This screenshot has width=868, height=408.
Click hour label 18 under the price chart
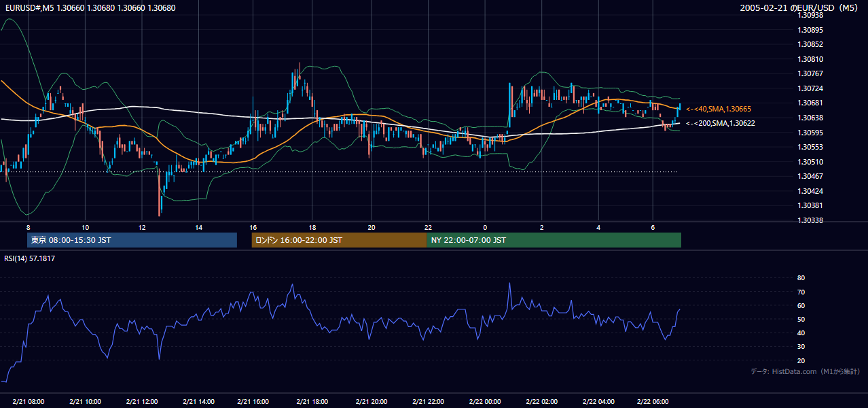pyautogui.click(x=312, y=227)
